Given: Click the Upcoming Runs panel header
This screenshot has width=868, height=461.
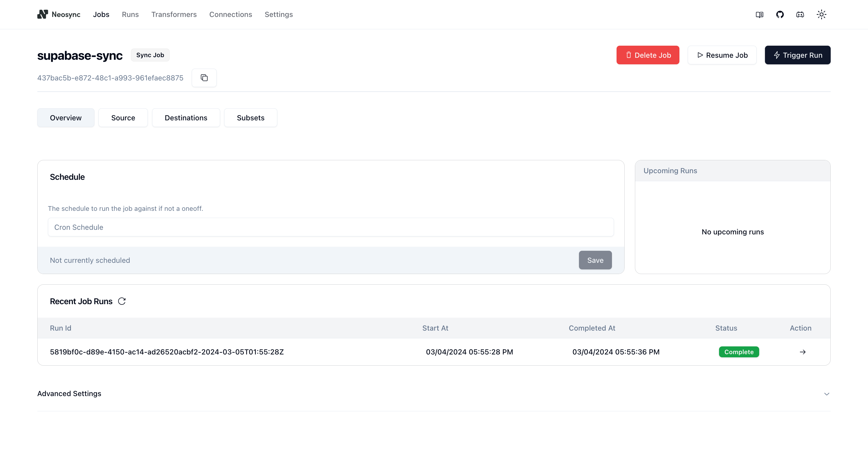Looking at the screenshot, I should pyautogui.click(x=733, y=171).
